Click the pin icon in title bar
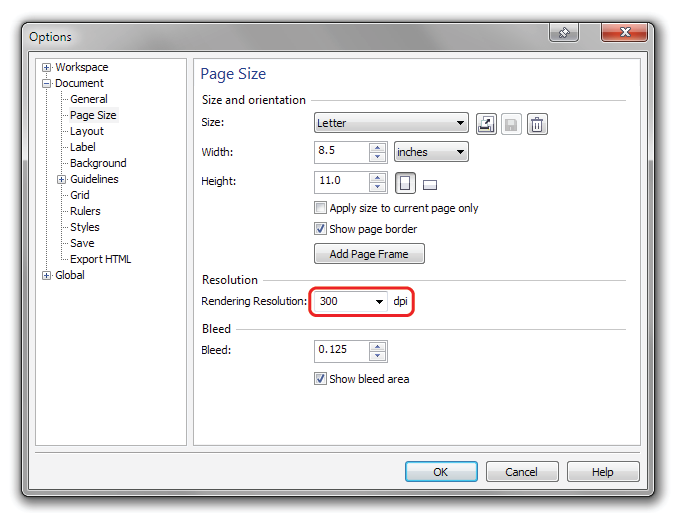Screen dimensions: 674x513 point(564,32)
